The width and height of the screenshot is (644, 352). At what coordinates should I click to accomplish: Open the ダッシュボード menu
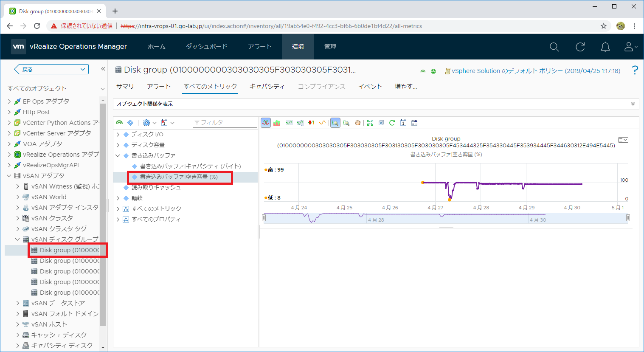[x=207, y=47]
